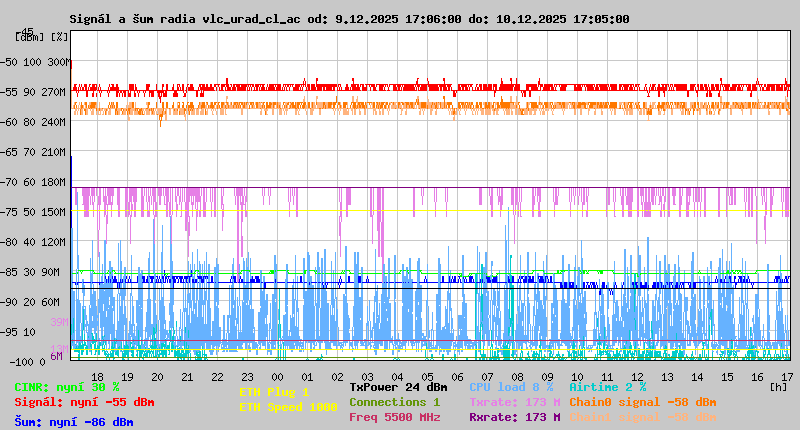The image size is (800, 430).
Task: Click the TxPower 24 dBm label
Action: (398, 387)
